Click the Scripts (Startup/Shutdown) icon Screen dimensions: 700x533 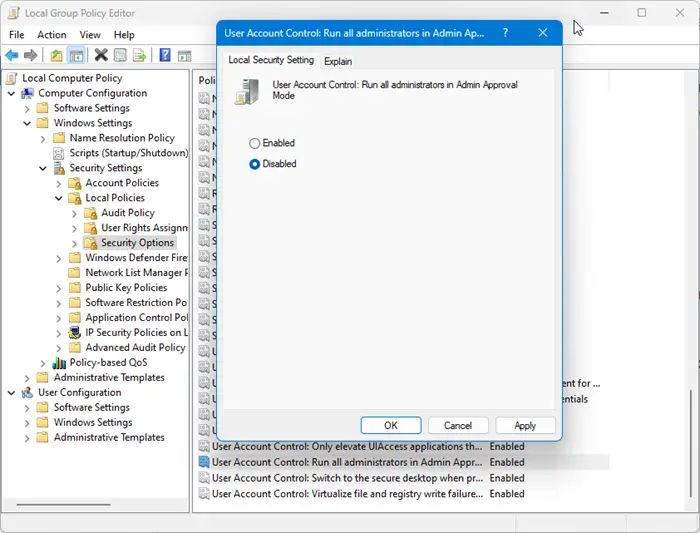point(59,154)
